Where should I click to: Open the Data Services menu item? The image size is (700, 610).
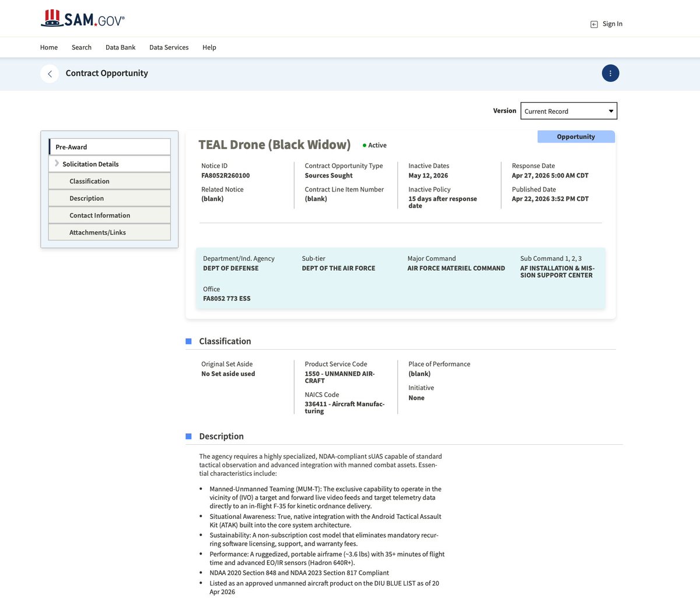169,47
